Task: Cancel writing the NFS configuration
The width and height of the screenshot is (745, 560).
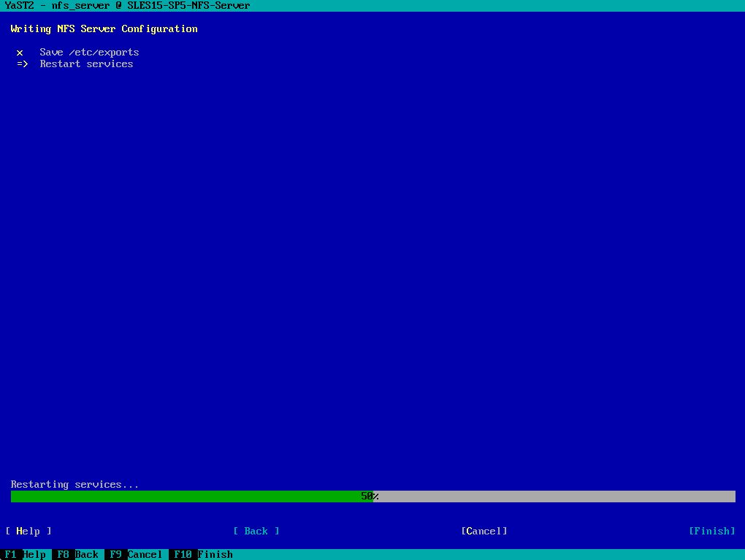Action: 484,531
